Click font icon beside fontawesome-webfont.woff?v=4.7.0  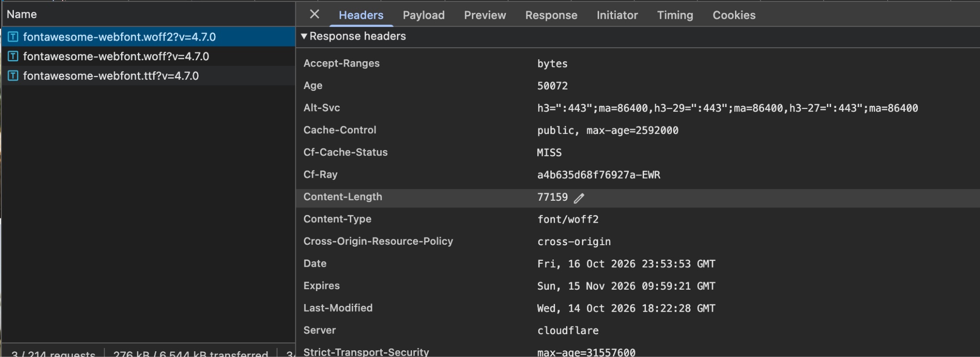13,56
